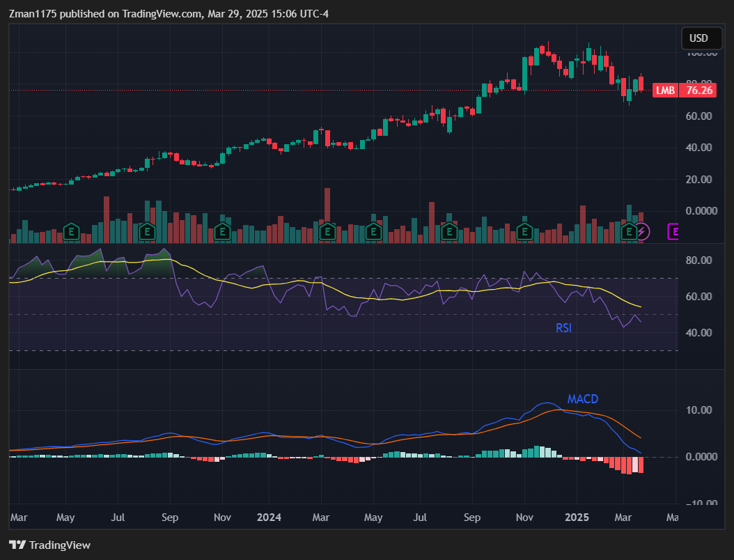Image resolution: width=734 pixels, height=560 pixels.
Task: Click the earnings badge below the May 2023 candles
Action: [71, 231]
